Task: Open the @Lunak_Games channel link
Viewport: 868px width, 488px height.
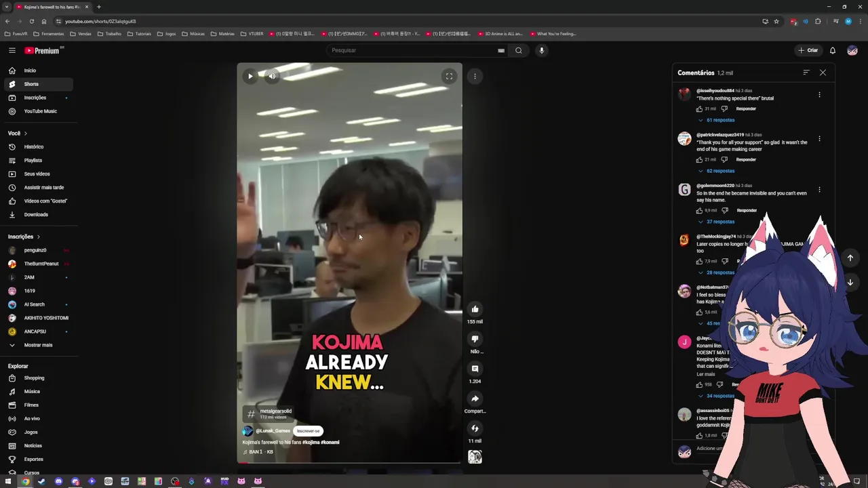Action: [x=273, y=431]
